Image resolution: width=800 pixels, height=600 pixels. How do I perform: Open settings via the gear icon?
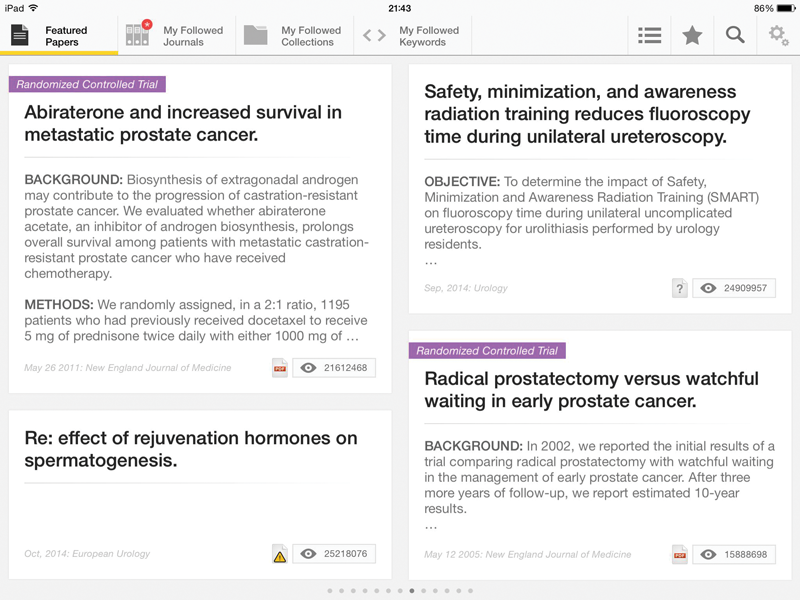(x=778, y=36)
